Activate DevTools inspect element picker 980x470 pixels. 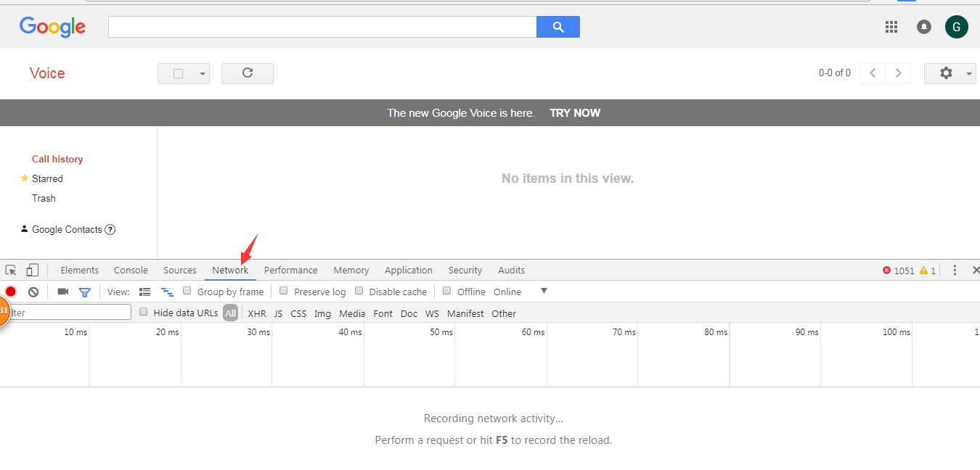(11, 270)
